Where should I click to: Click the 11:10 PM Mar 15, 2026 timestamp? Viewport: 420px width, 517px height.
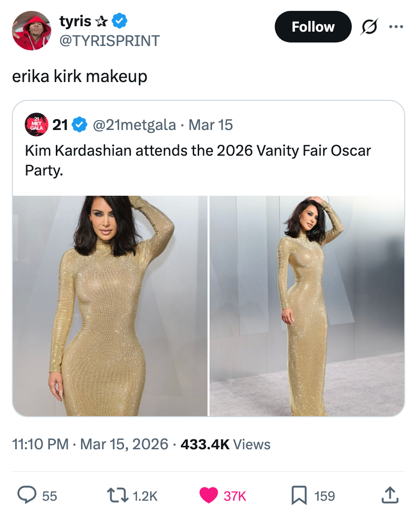[90, 444]
